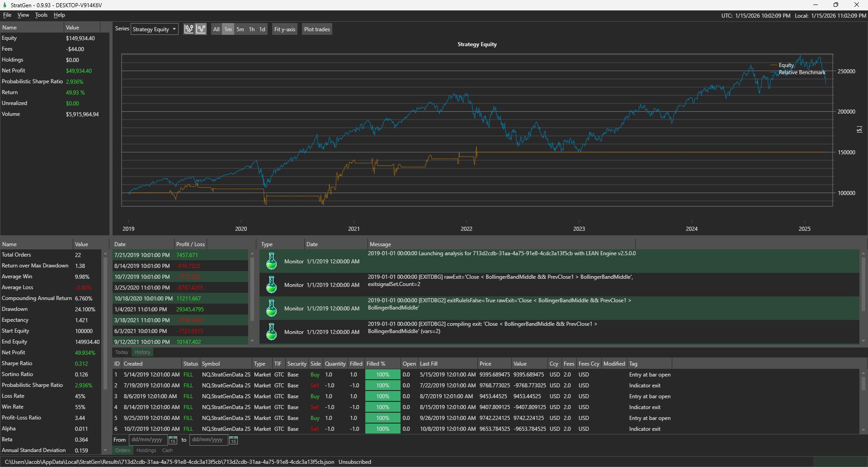Click the Sharpe Ratio value 0.312

coord(81,364)
